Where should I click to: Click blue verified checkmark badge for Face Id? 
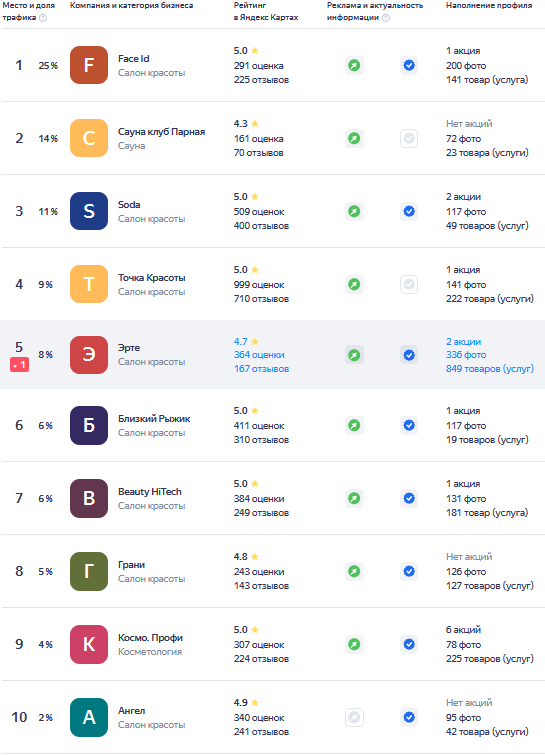pyautogui.click(x=409, y=65)
